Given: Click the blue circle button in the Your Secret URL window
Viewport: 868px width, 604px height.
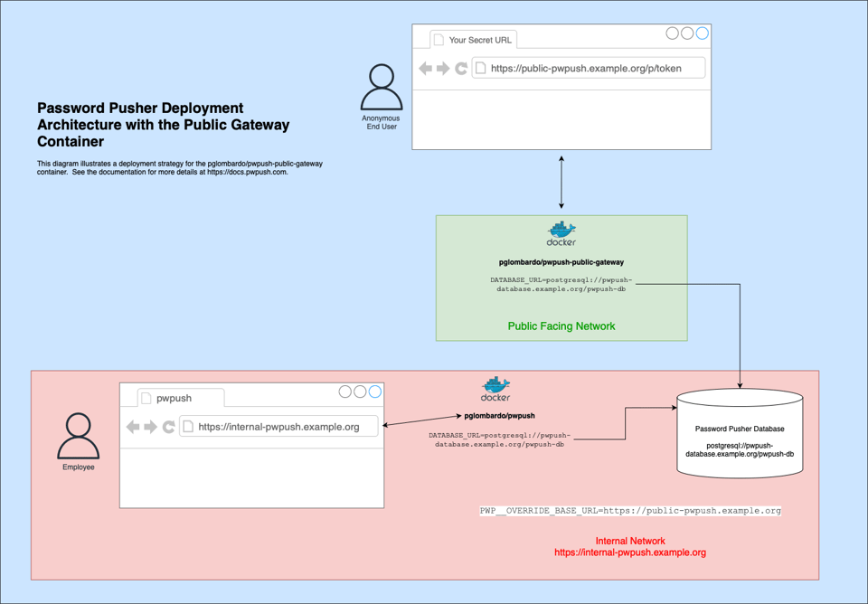Looking at the screenshot, I should click(x=702, y=33).
